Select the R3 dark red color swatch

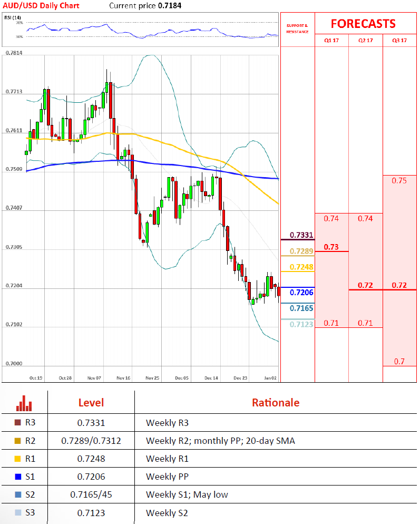click(18, 422)
